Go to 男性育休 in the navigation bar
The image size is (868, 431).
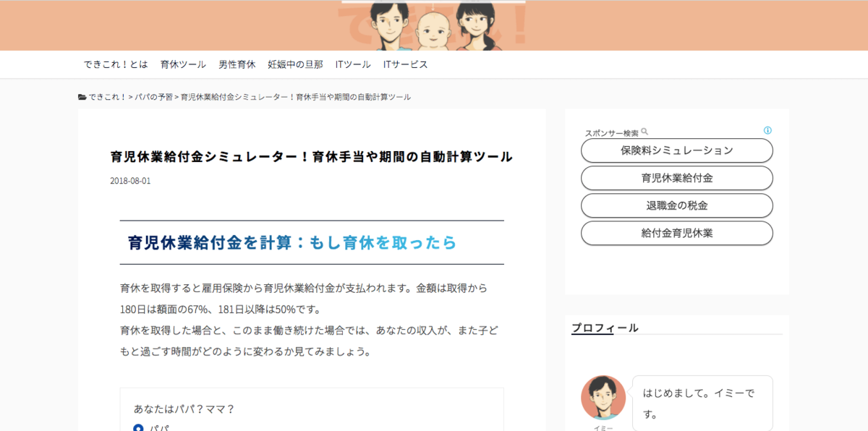coord(237,64)
